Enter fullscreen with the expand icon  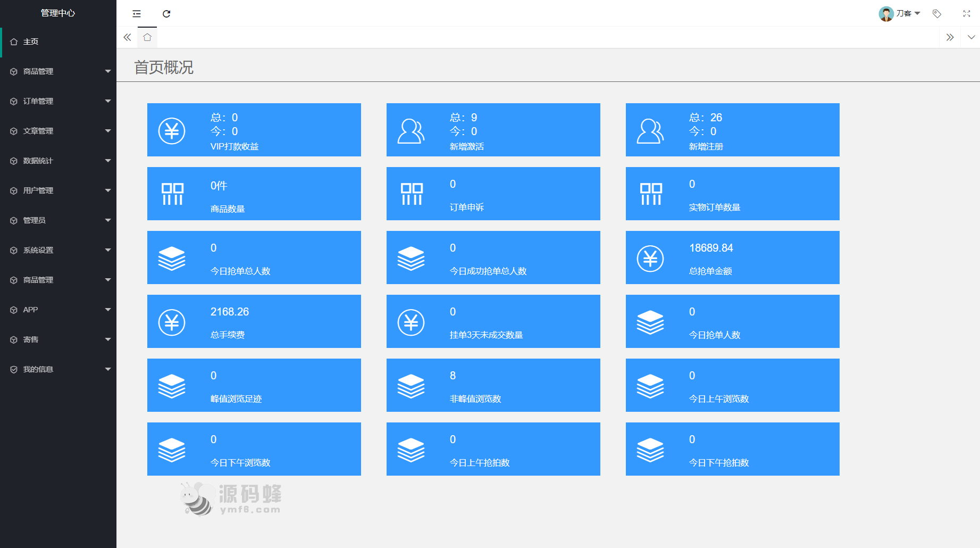(967, 14)
